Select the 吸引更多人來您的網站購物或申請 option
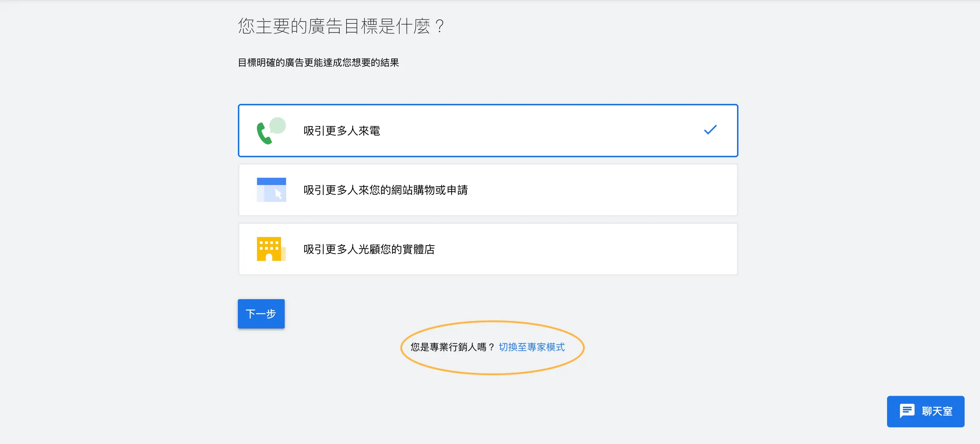 pyautogui.click(x=488, y=190)
